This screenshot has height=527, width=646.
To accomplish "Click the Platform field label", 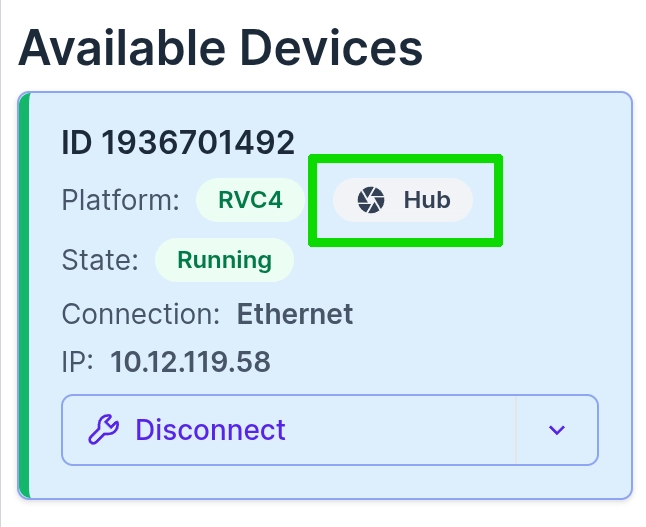I will tap(120, 200).
